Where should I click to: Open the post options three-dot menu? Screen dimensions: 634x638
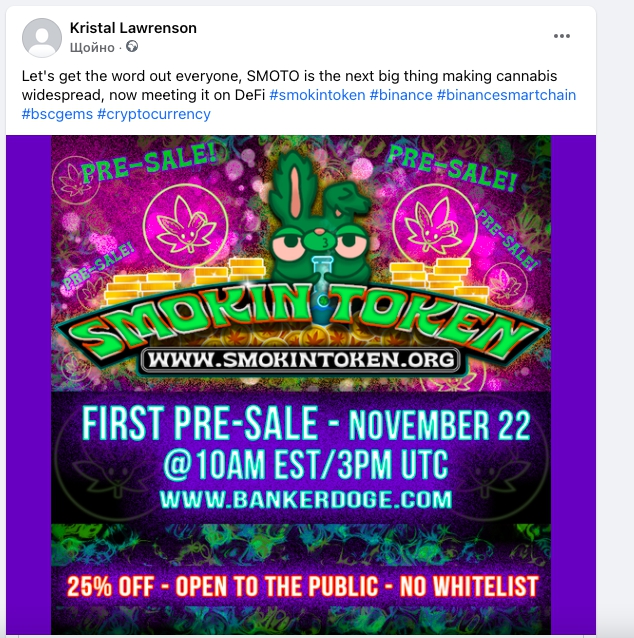(561, 37)
